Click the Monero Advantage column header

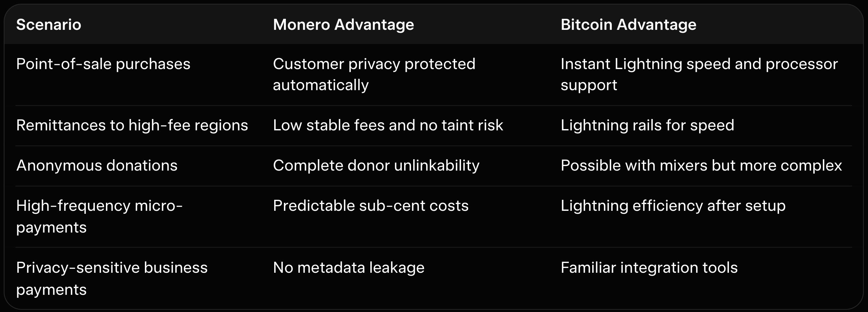point(343,25)
